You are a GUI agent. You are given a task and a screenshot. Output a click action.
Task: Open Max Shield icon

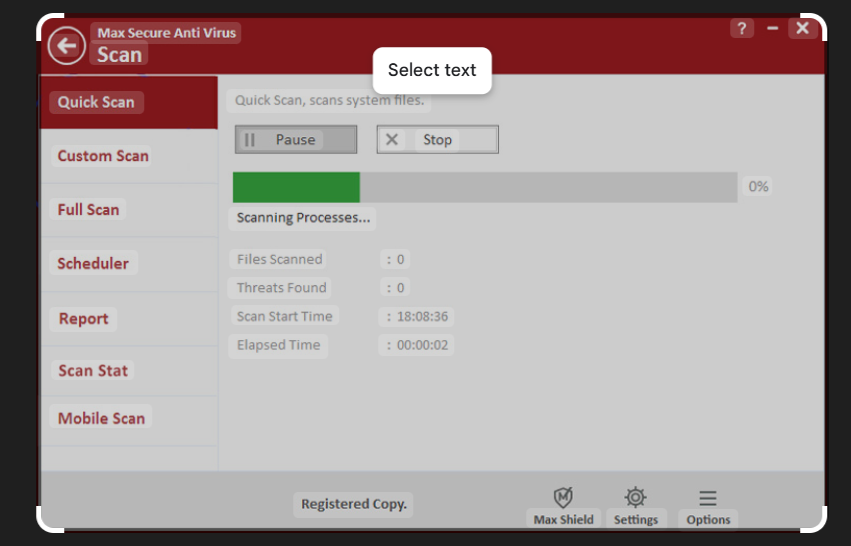(563, 497)
